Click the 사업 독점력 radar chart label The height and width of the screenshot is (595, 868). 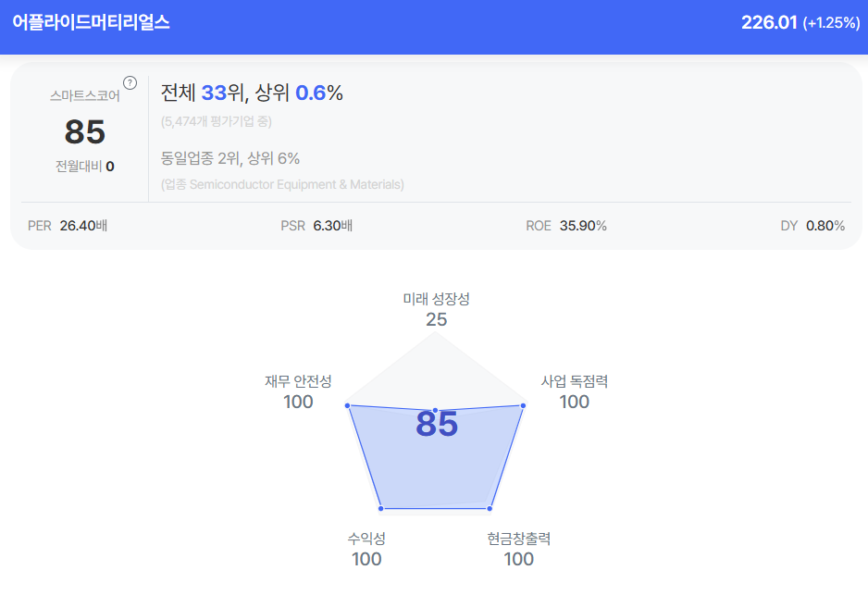(574, 381)
